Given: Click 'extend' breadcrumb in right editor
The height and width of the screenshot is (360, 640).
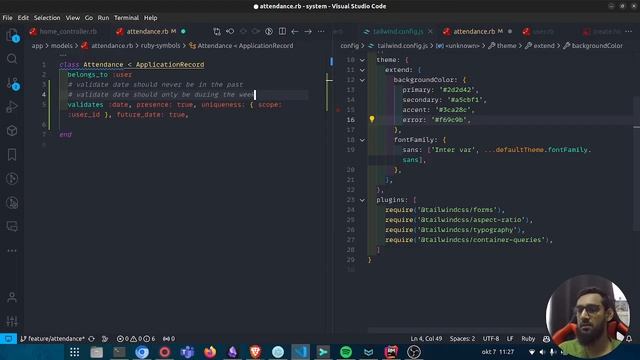Looking at the screenshot, I should coord(544,46).
